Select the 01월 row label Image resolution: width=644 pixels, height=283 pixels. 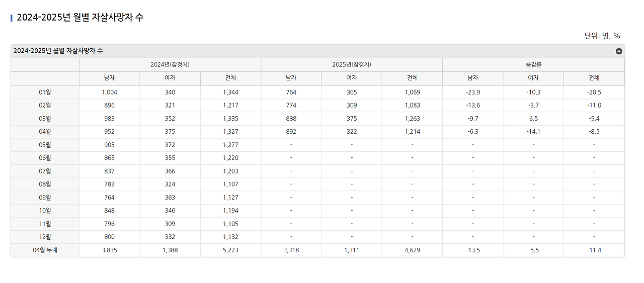coord(45,92)
